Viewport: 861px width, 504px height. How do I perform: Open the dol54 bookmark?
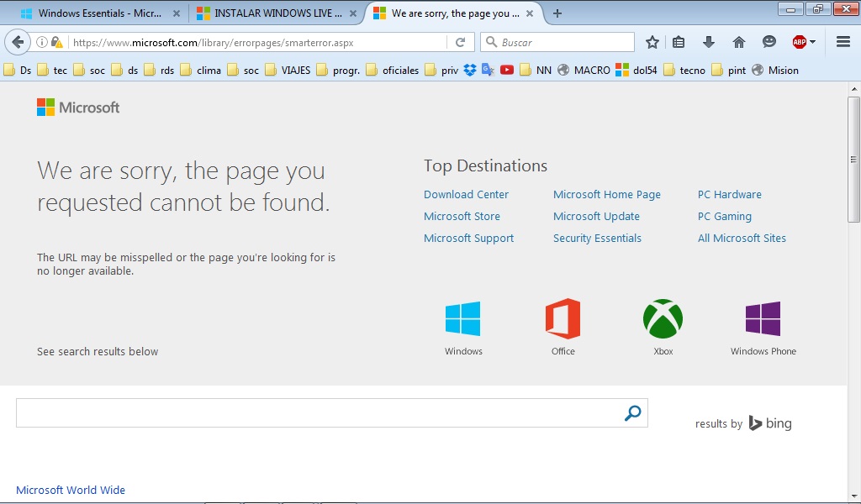(x=636, y=71)
